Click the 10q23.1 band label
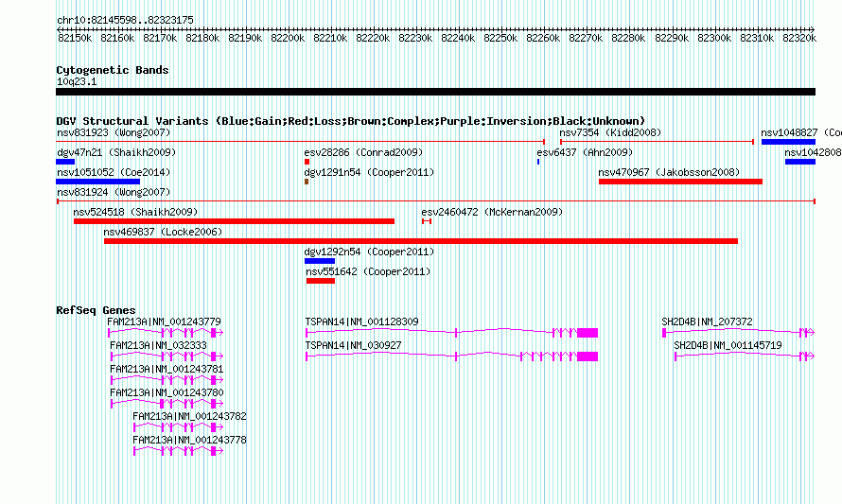This screenshot has width=842, height=504. [x=77, y=81]
